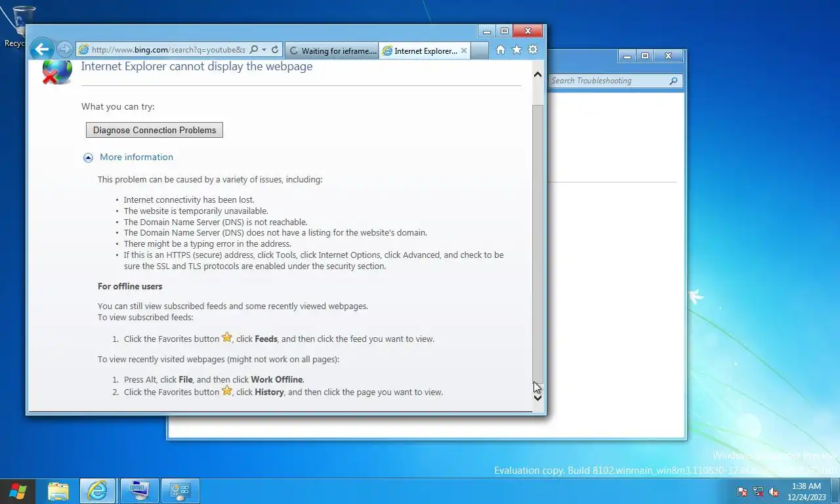
Task: Click the 'There might be a typing error' line
Action: 207,243
